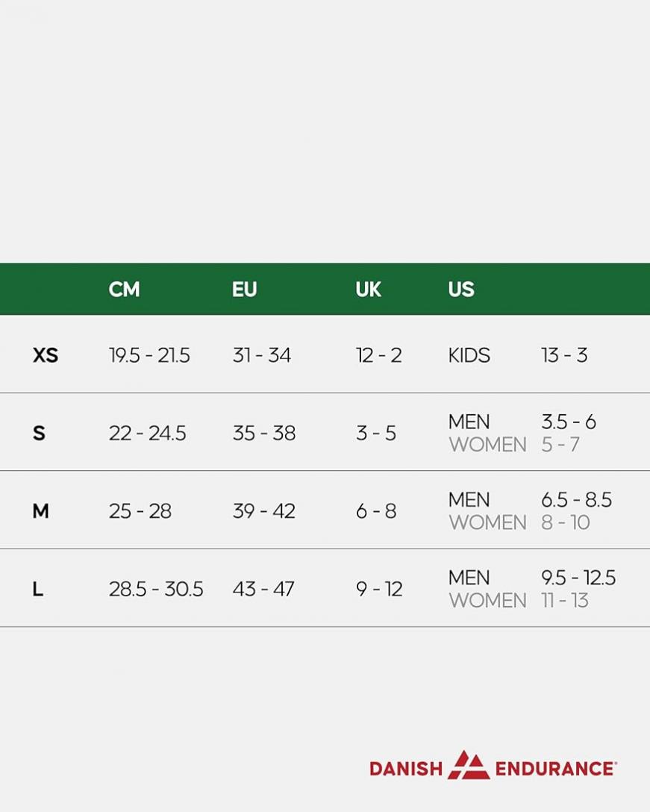Screen dimensions: 650x812
Task: Click the ENDURANCE brand text
Action: tap(556, 769)
